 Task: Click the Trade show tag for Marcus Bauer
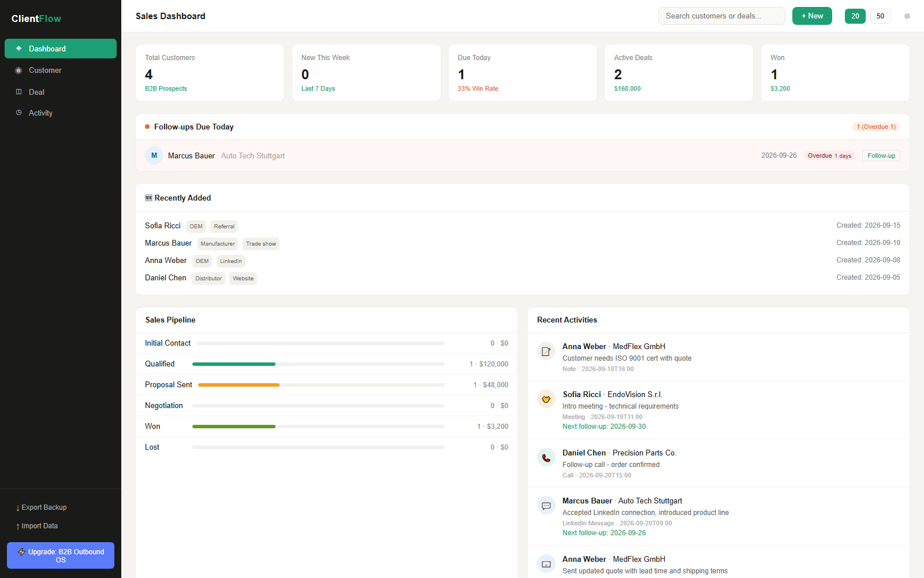tap(261, 244)
